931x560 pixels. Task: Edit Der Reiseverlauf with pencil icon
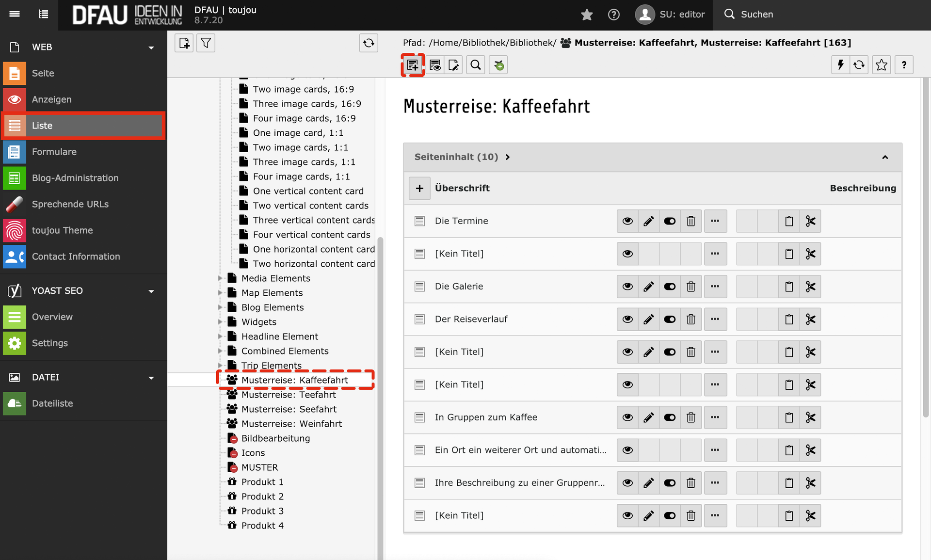coord(648,319)
